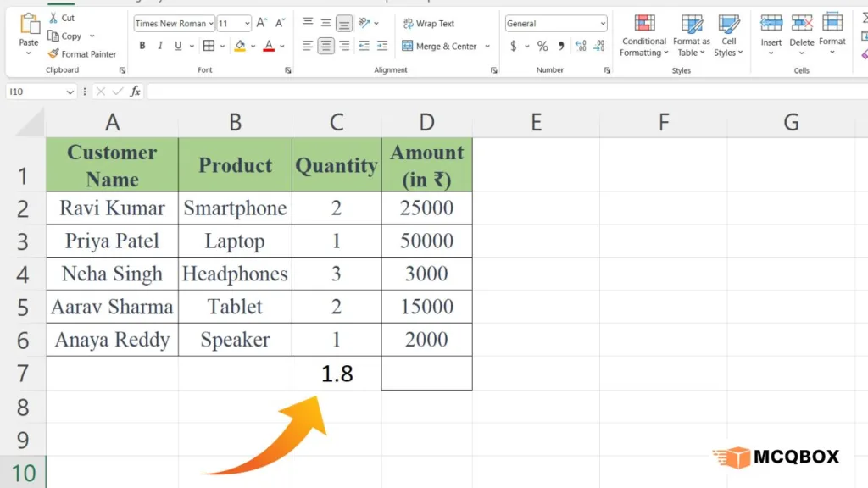Click the Percent Style icon
Image resolution: width=868 pixels, height=488 pixels.
tap(542, 47)
